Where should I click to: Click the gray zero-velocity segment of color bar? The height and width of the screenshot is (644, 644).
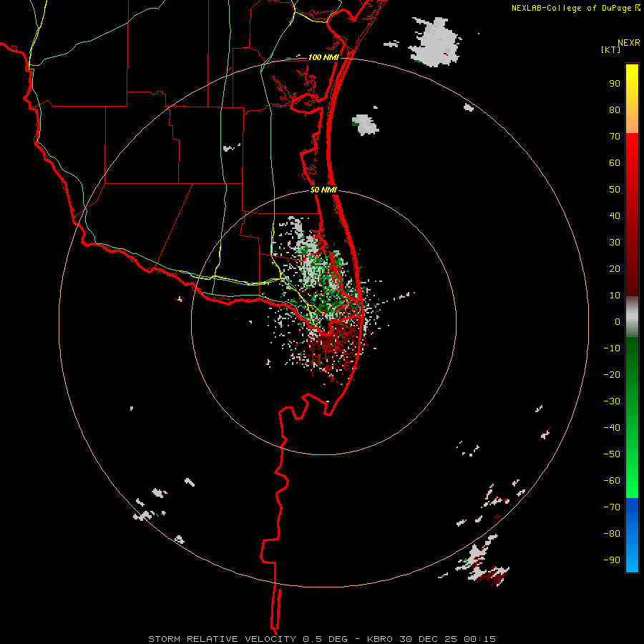click(632, 317)
